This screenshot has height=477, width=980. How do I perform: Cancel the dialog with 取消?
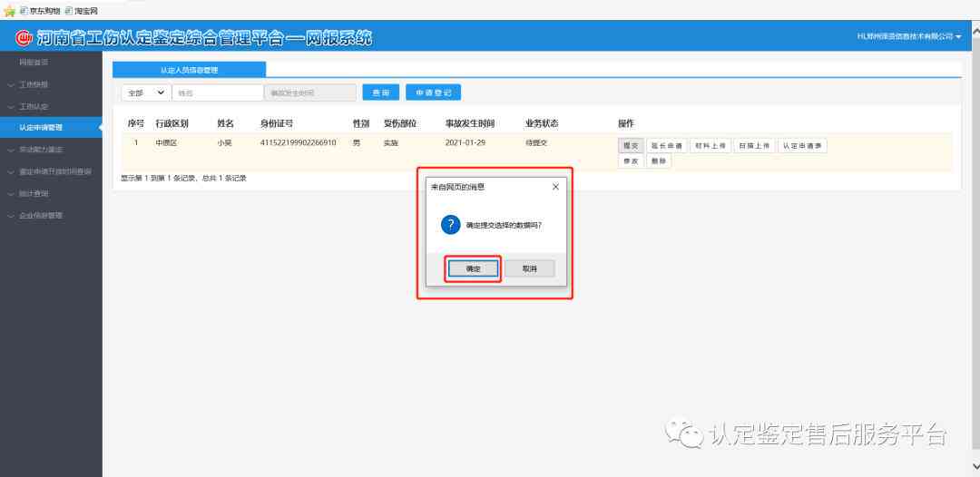(x=529, y=268)
